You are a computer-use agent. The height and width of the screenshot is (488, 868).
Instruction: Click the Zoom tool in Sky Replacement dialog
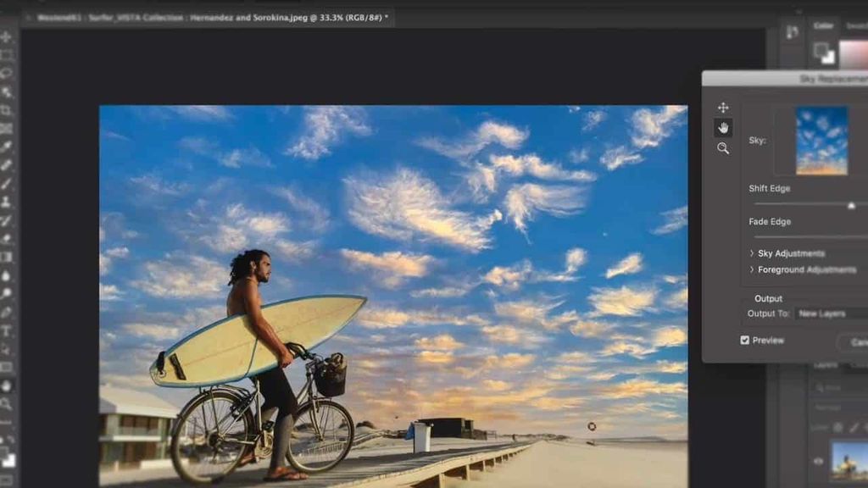[x=723, y=148]
